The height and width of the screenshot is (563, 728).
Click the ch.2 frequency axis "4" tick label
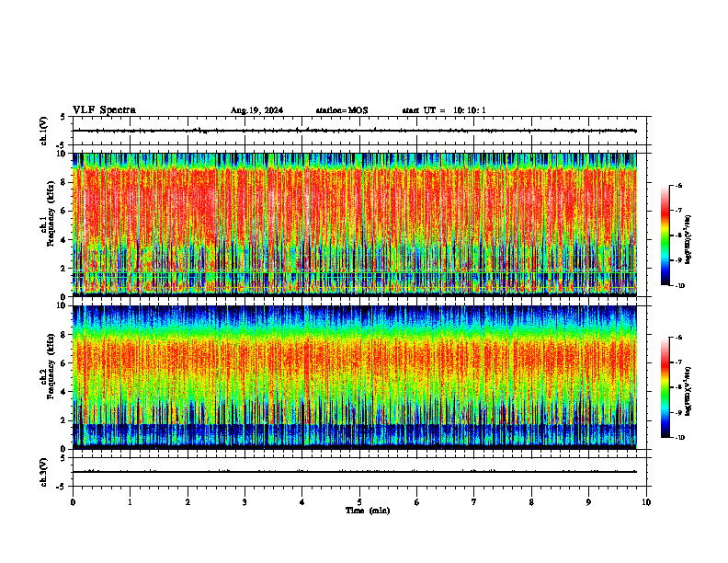64,393
